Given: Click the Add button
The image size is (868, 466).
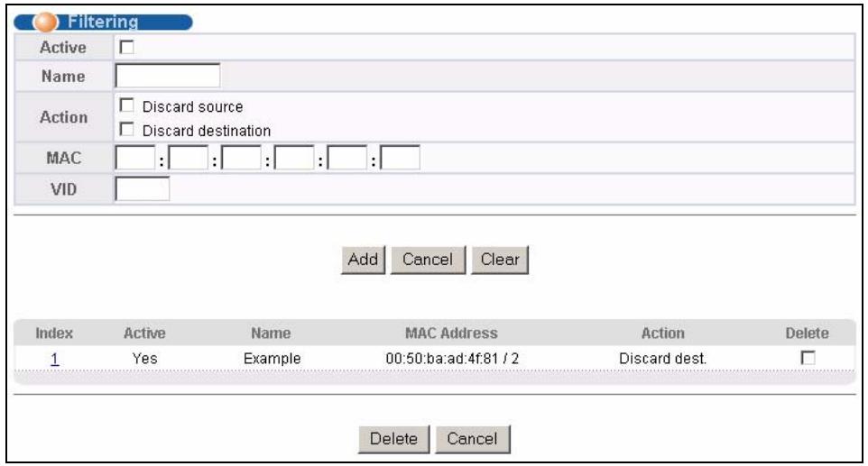Looking at the screenshot, I should click(363, 260).
